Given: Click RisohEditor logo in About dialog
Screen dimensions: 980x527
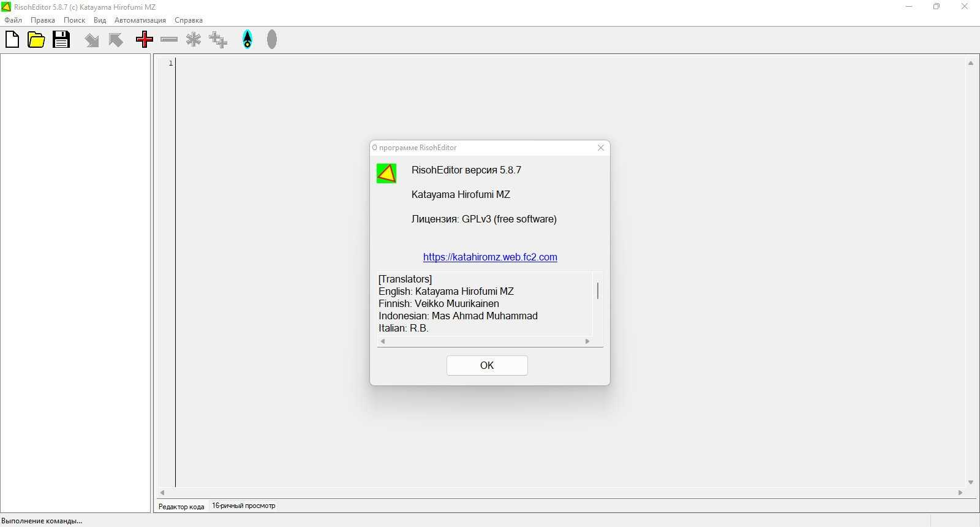Looking at the screenshot, I should point(386,173).
